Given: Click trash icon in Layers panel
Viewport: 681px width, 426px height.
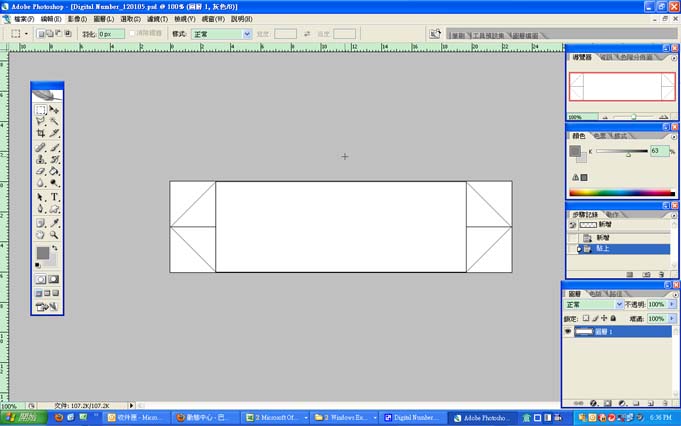Looking at the screenshot, I should [x=664, y=403].
